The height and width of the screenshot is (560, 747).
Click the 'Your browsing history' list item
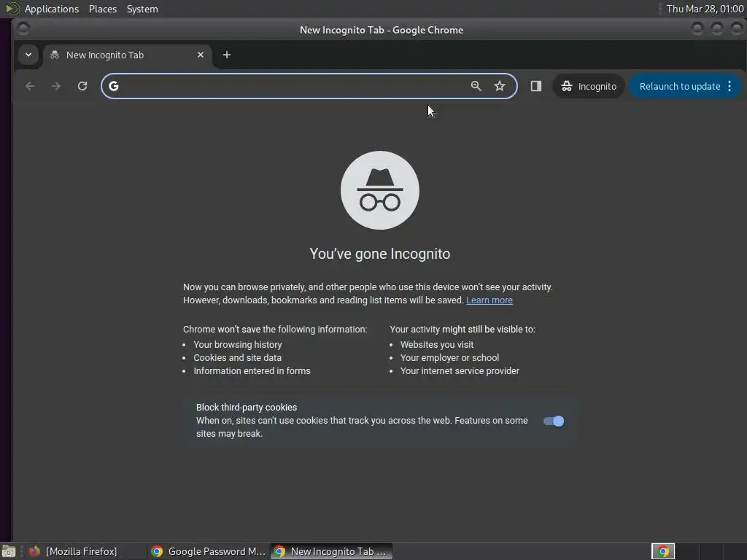click(238, 344)
